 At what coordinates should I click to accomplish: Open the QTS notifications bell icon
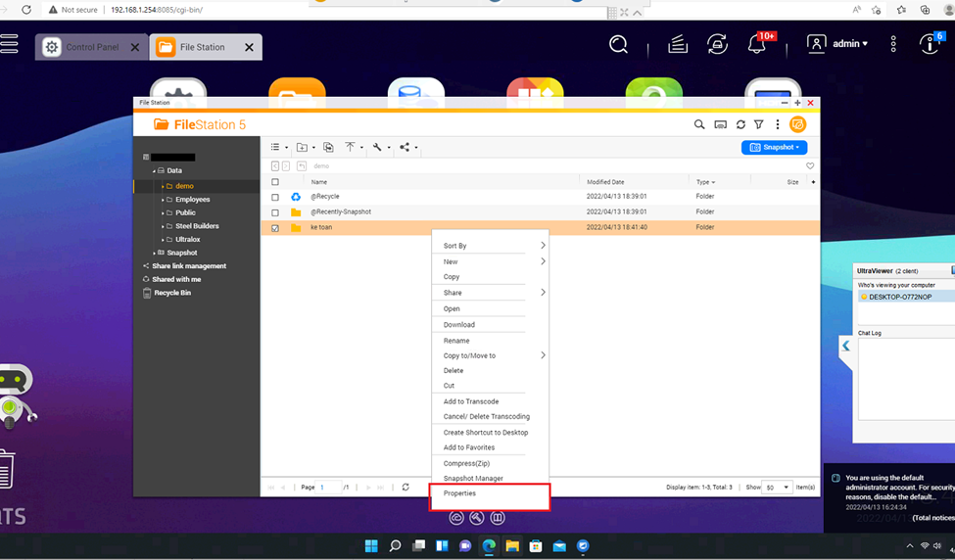(757, 45)
